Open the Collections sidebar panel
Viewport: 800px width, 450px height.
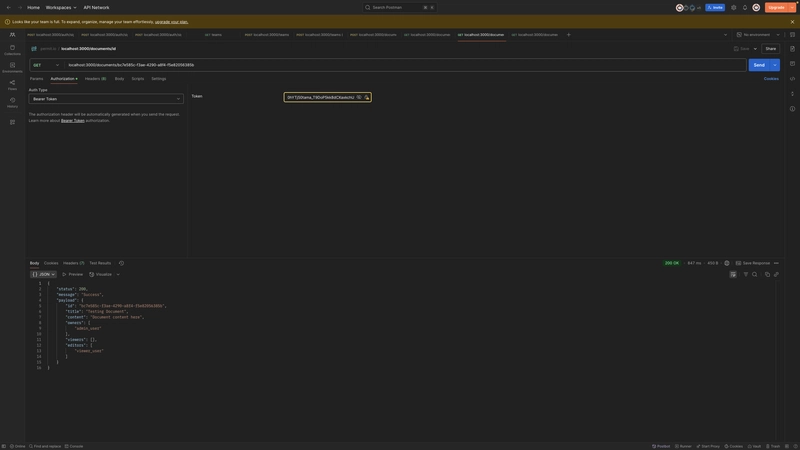pos(12,49)
